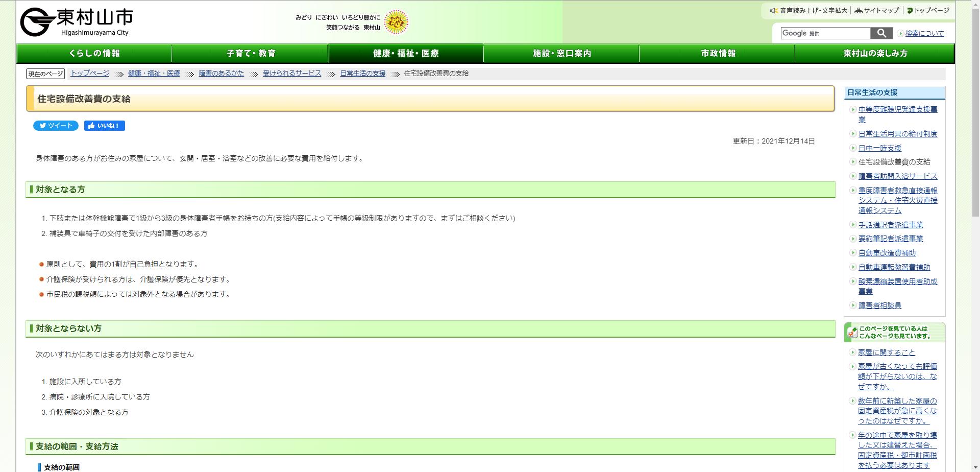Open 自動車改造費補助 sidebar link
Viewport: 980px width, 472px height.
tap(887, 253)
